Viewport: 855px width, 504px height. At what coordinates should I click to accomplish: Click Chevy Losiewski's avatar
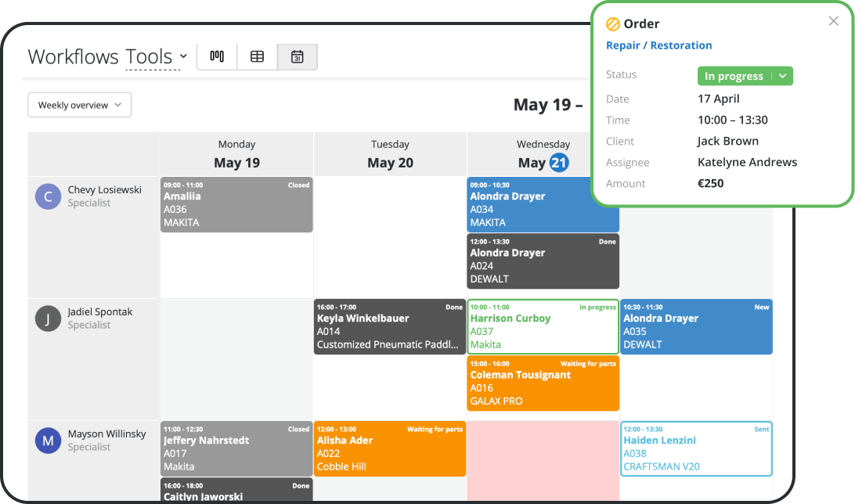pyautogui.click(x=48, y=196)
